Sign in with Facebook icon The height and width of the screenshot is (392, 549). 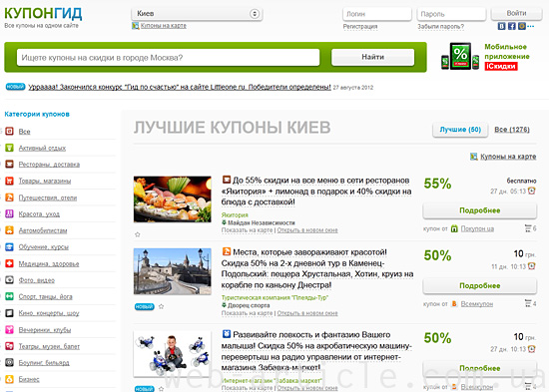(x=511, y=26)
